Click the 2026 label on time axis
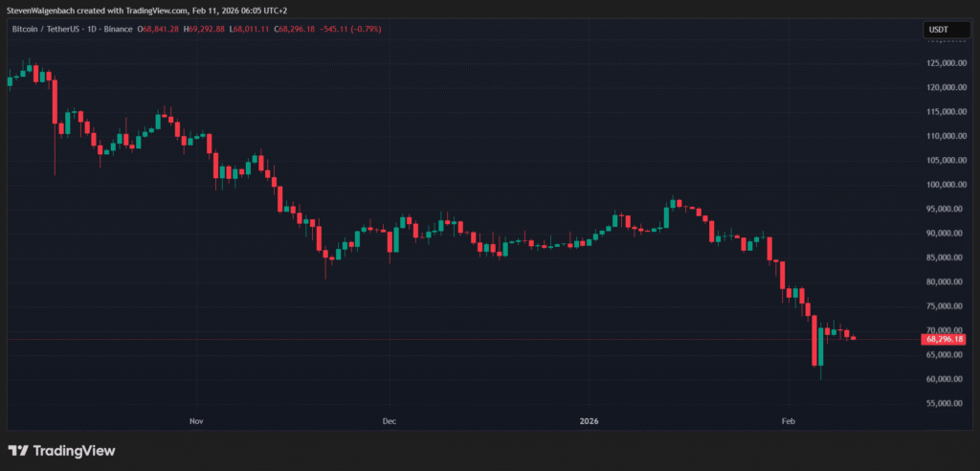Screen dimensions: 980x471 tap(589, 421)
